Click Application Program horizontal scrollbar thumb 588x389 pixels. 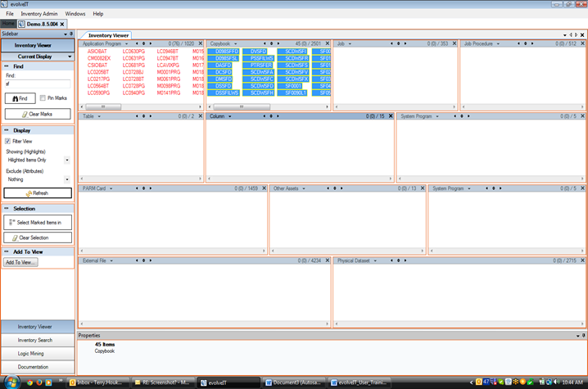coord(103,107)
